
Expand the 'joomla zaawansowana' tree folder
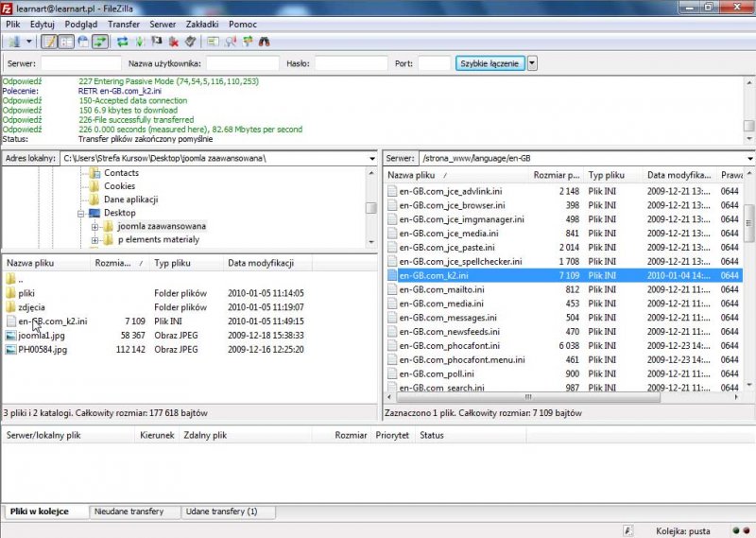tap(95, 227)
